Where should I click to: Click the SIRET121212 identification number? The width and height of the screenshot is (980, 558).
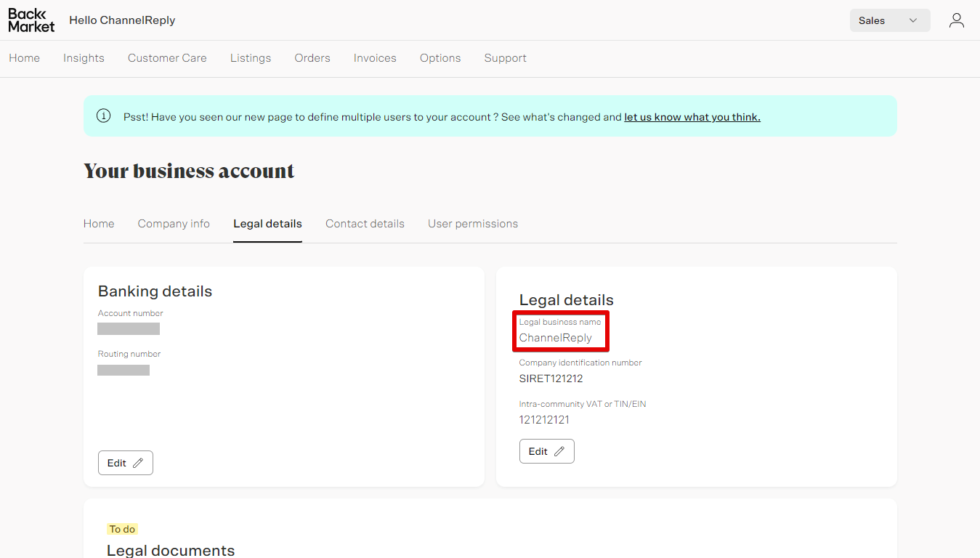tap(551, 379)
